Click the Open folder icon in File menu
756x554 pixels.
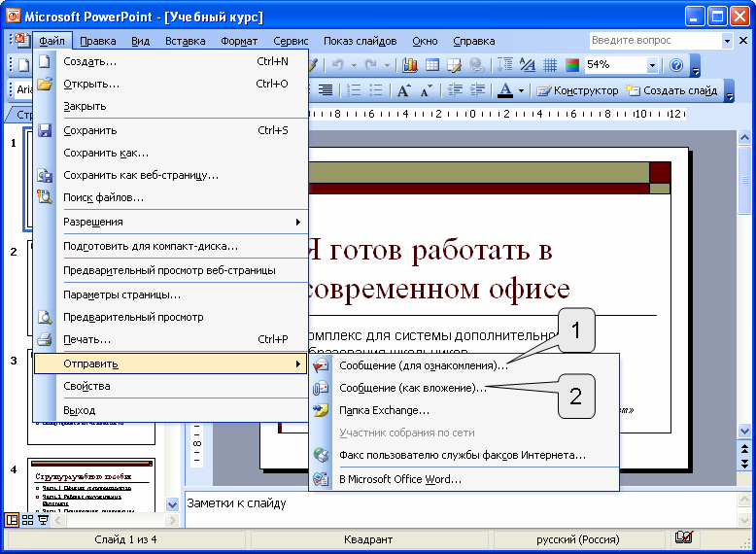(45, 84)
